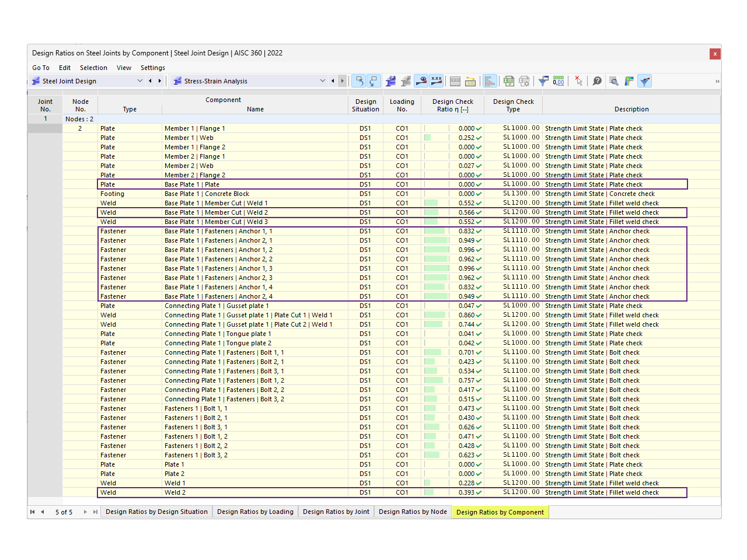The image size is (747, 560).
Task: Click the last record navigation arrow
Action: [x=95, y=512]
